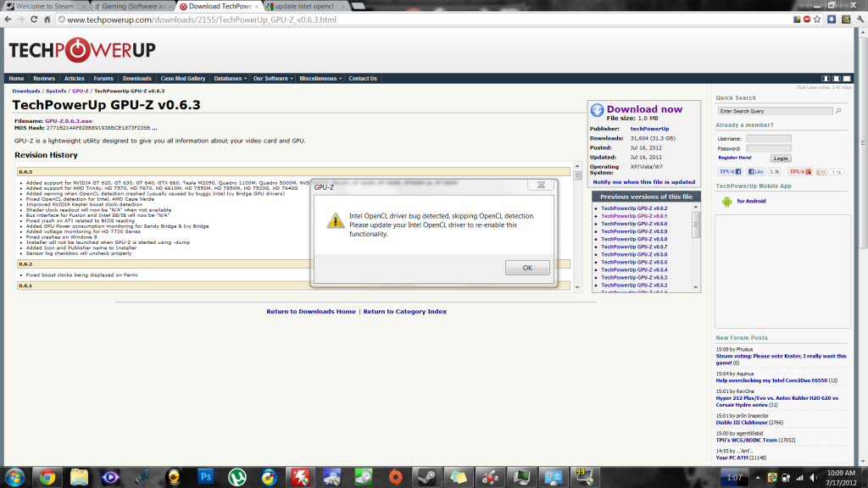Image resolution: width=868 pixels, height=488 pixels.
Task: Open Photoshop from the taskbar
Action: pyautogui.click(x=205, y=477)
